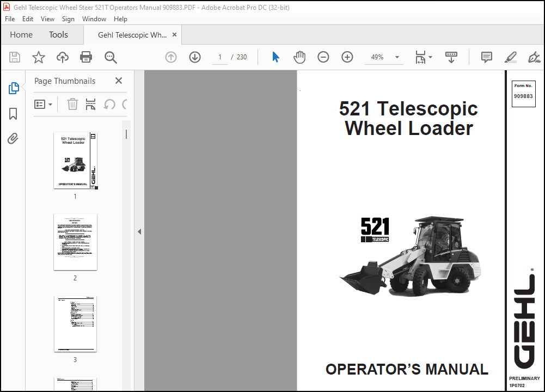Click the 49% zoom value field
Viewport: 545px width, 392px height.
pyautogui.click(x=377, y=57)
